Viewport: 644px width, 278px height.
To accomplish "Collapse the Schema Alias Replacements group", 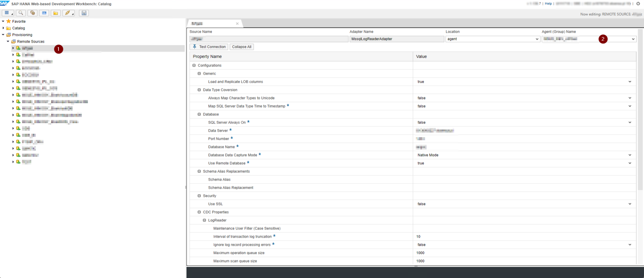I will pyautogui.click(x=199, y=171).
